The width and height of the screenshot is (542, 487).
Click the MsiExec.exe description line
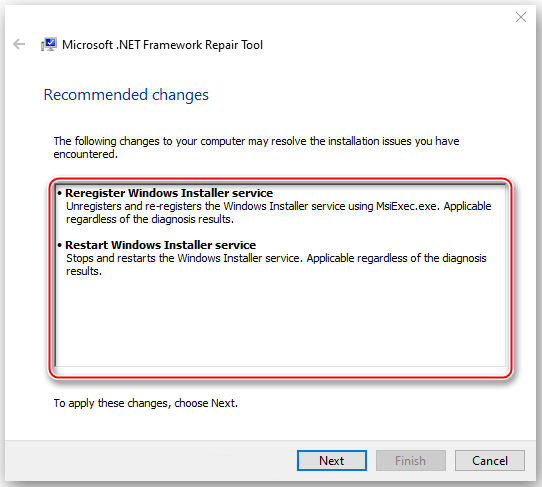(279, 213)
